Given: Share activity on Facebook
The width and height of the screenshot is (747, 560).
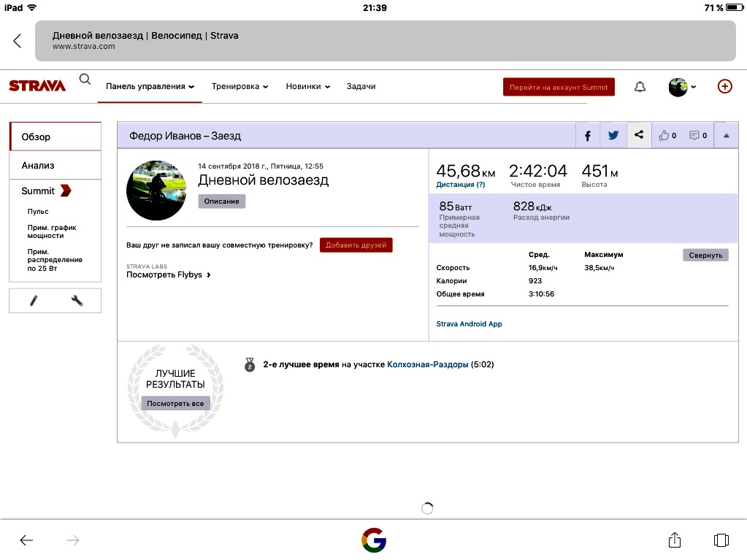Looking at the screenshot, I should tap(588, 135).
